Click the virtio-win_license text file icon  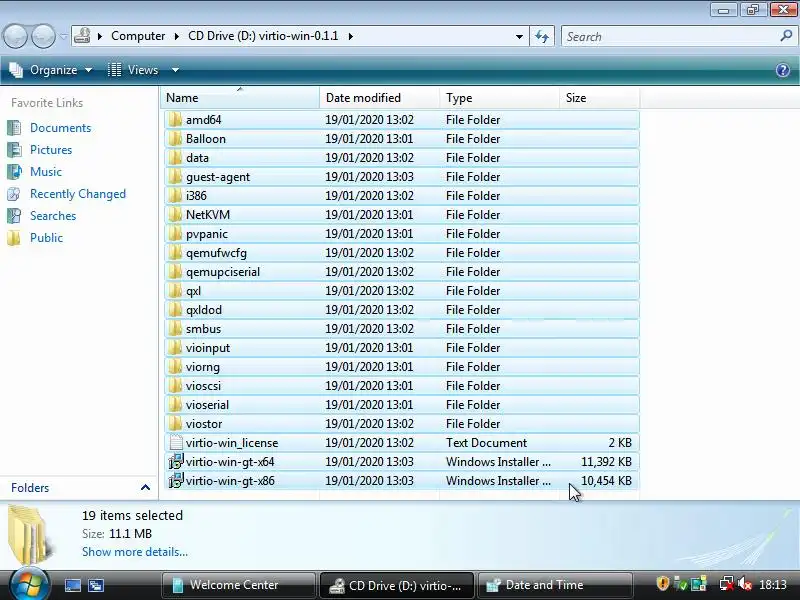click(176, 443)
